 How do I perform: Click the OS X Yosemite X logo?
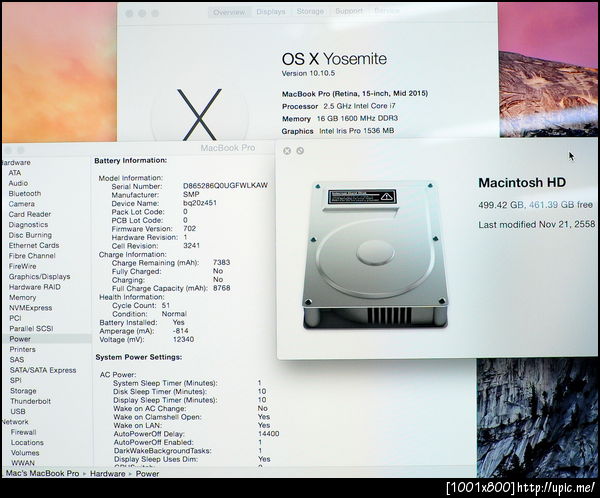pos(199,114)
